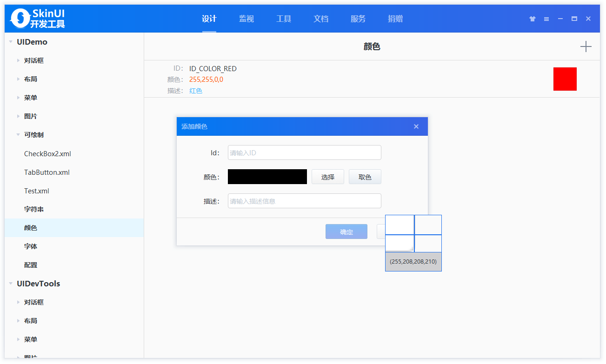Click the 选择 button
Image resolution: width=606 pixels, height=364 pixels.
click(x=328, y=177)
